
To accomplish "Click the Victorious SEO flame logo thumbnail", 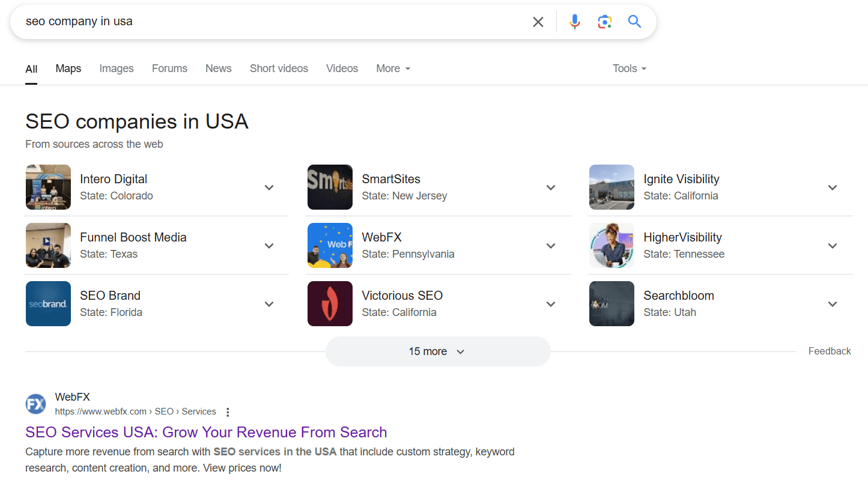I will [330, 303].
